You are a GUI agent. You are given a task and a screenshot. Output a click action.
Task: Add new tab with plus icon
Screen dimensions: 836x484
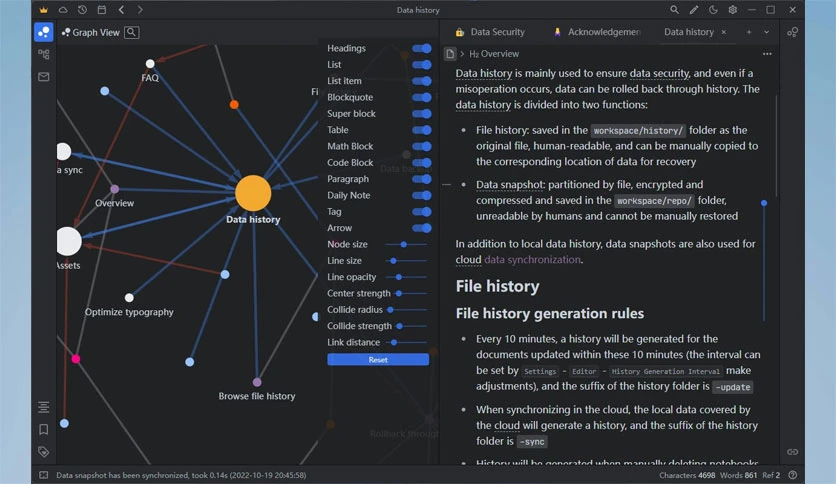click(x=749, y=32)
